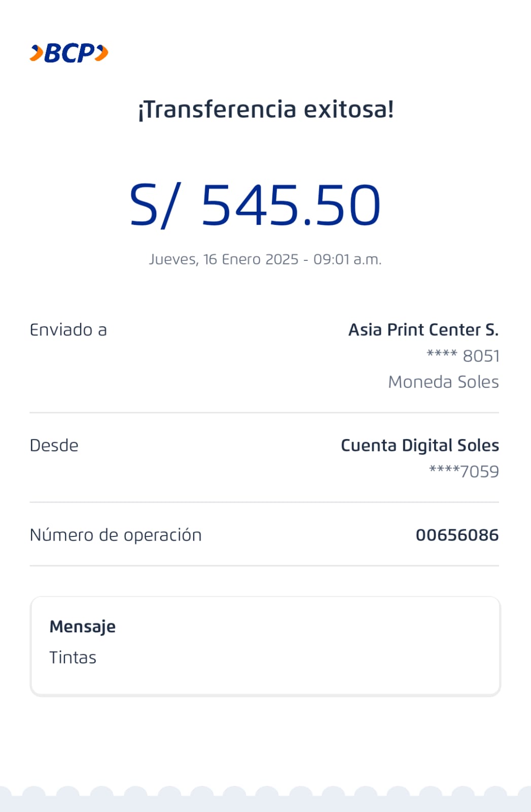Open recipient 'Asia Print Center S.'
This screenshot has width=531, height=812.
423,330
